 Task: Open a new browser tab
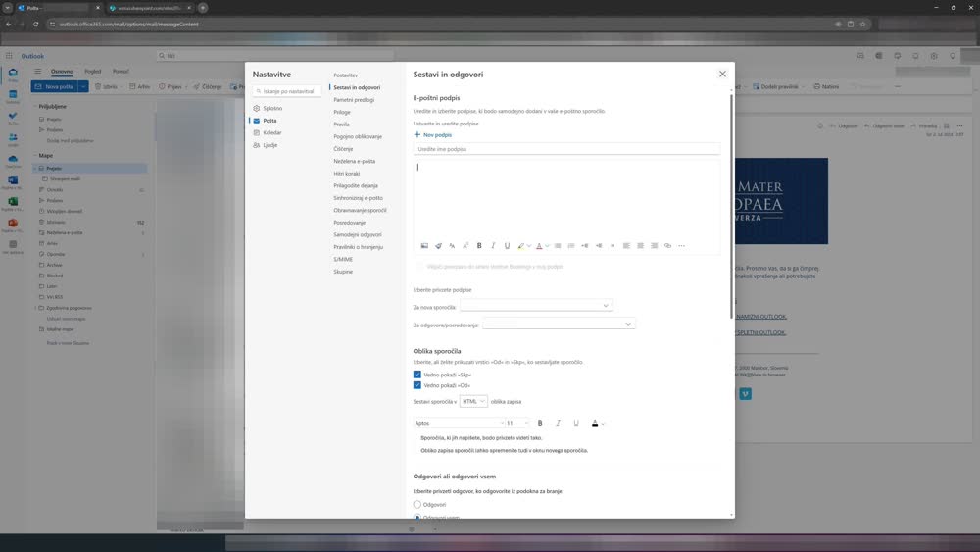203,8
